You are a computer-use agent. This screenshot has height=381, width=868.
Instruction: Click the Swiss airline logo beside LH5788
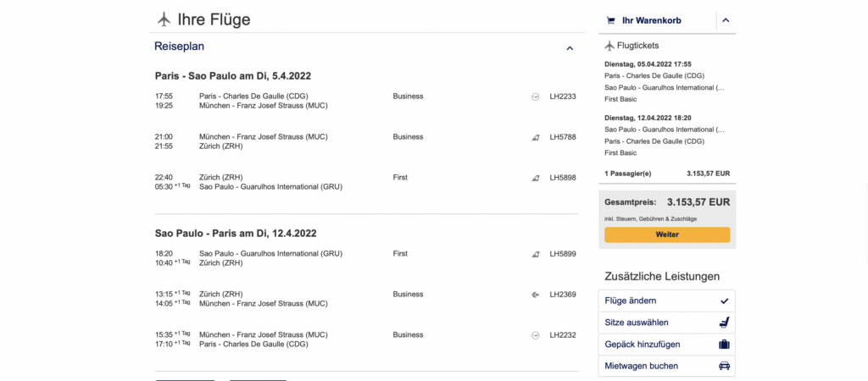tap(535, 137)
